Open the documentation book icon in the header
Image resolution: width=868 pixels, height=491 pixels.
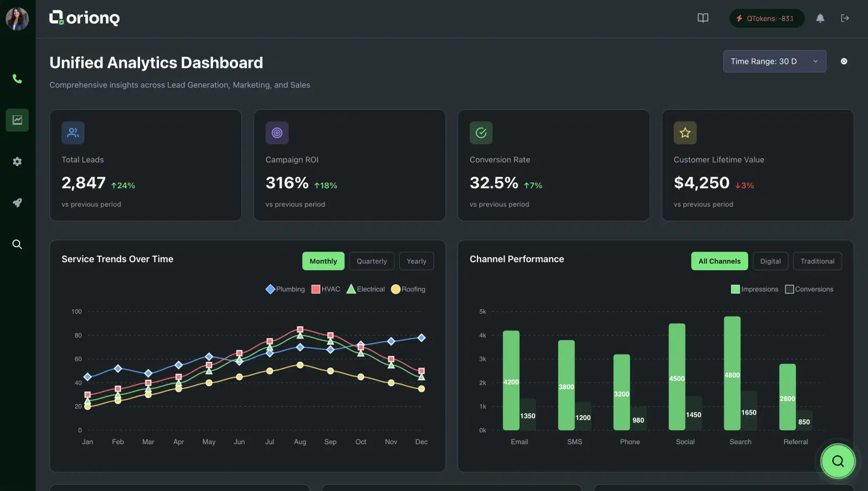pos(702,18)
